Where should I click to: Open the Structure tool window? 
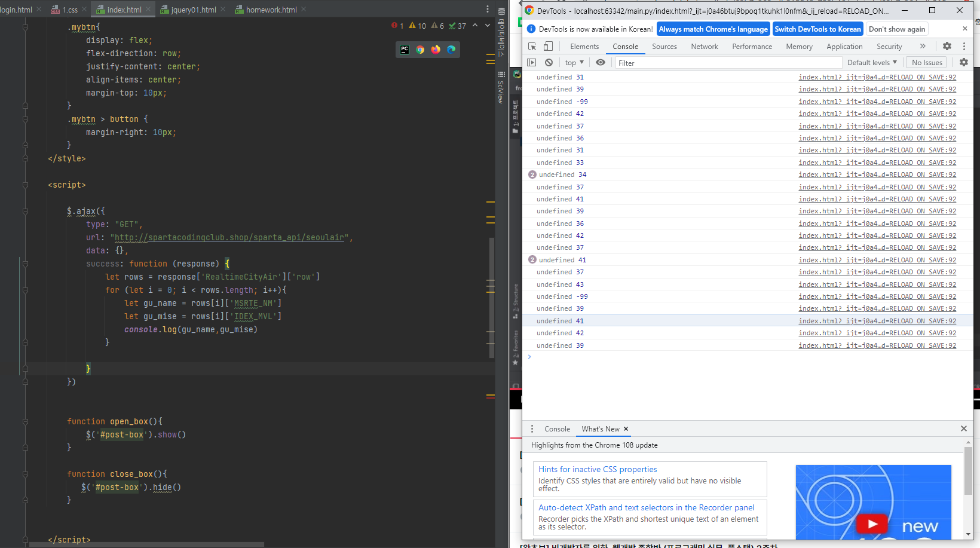[515, 302]
